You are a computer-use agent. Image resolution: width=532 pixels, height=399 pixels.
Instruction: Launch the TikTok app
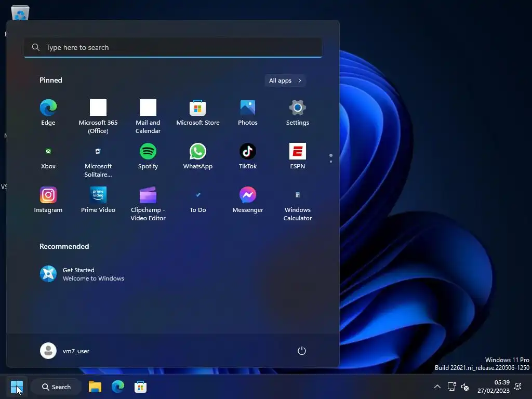[248, 157]
